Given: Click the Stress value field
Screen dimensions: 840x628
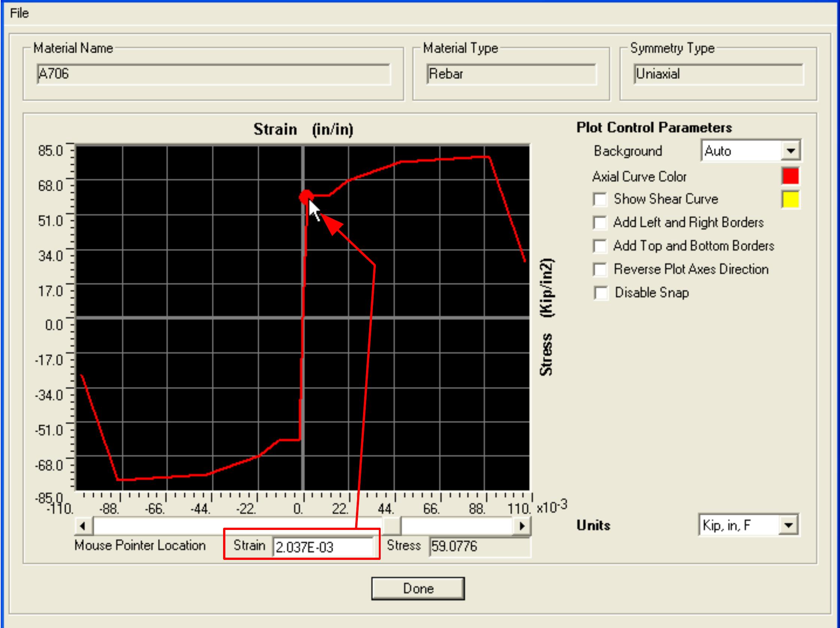Looking at the screenshot, I should click(x=480, y=546).
